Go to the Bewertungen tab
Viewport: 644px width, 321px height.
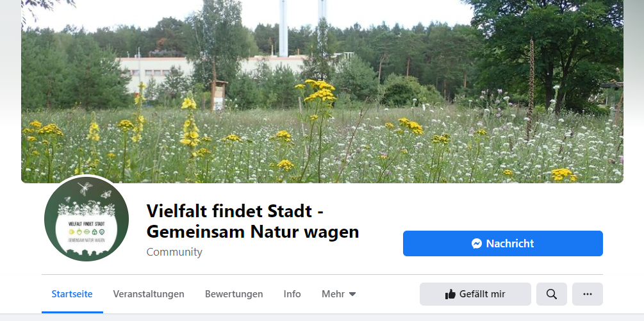pyautogui.click(x=234, y=294)
